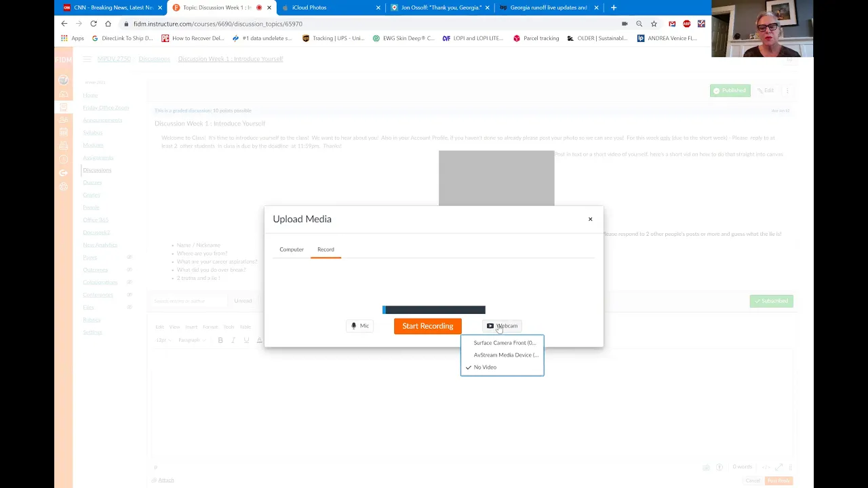The image size is (868, 488).
Task: Click the browser home icon
Action: pyautogui.click(x=108, y=24)
